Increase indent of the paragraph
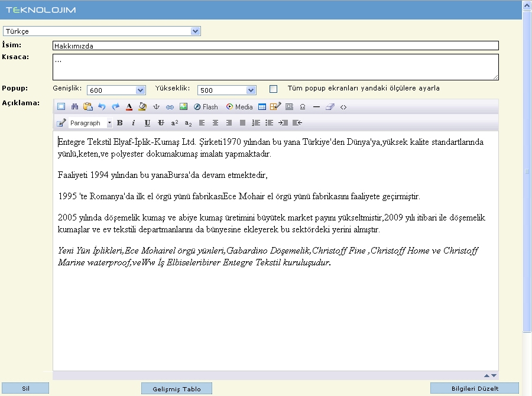 point(283,123)
